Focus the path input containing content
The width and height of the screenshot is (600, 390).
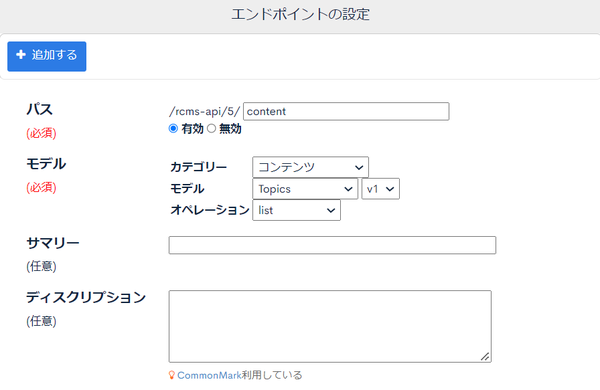point(346,111)
